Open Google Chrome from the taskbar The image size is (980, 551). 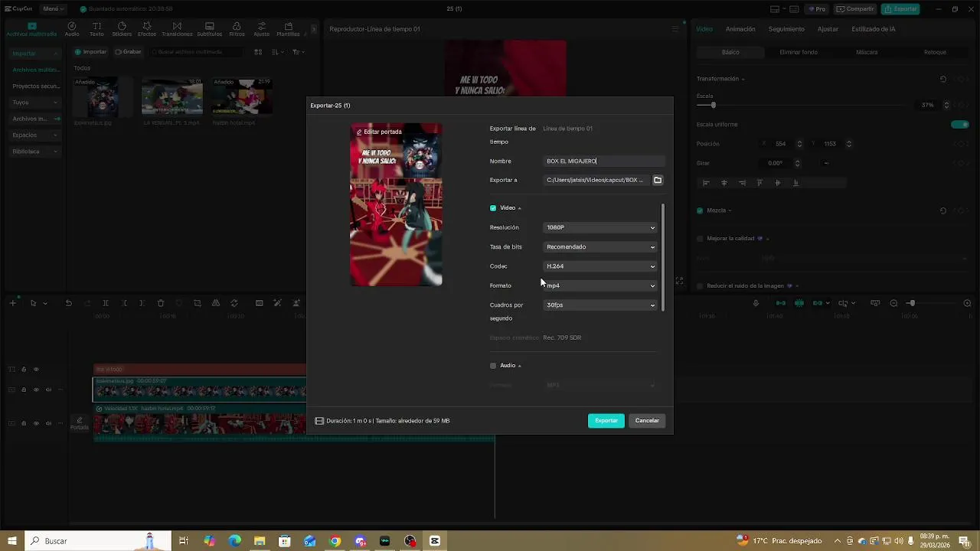(x=335, y=541)
